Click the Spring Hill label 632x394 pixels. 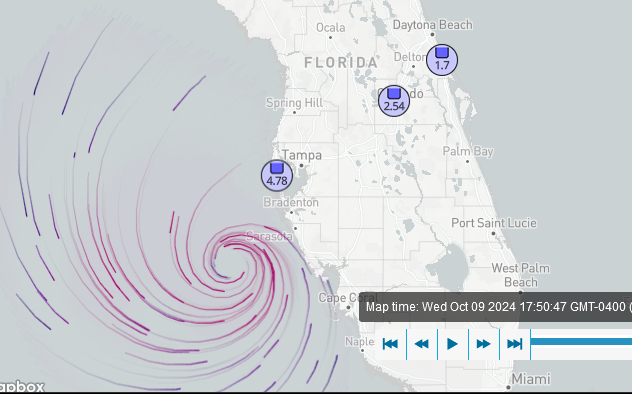pos(294,103)
